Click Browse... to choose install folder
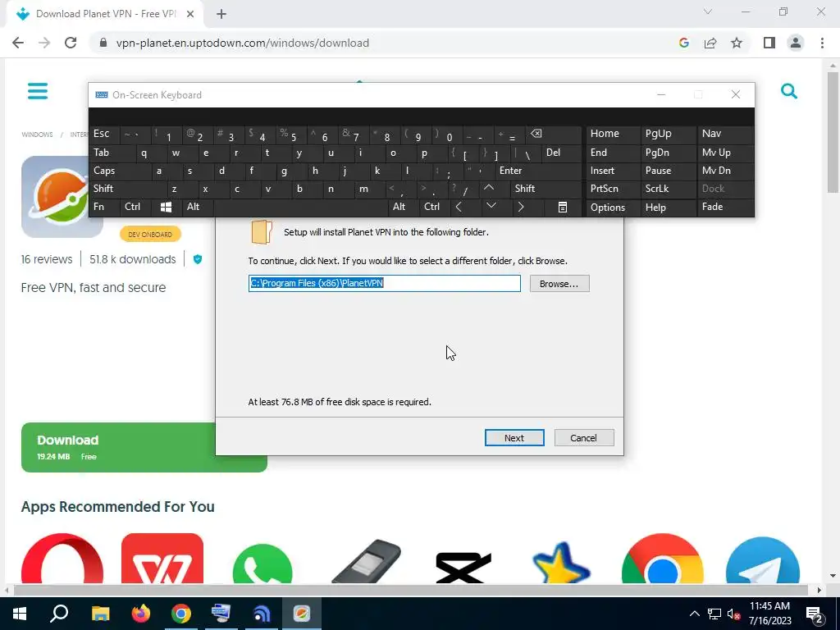 tap(559, 283)
